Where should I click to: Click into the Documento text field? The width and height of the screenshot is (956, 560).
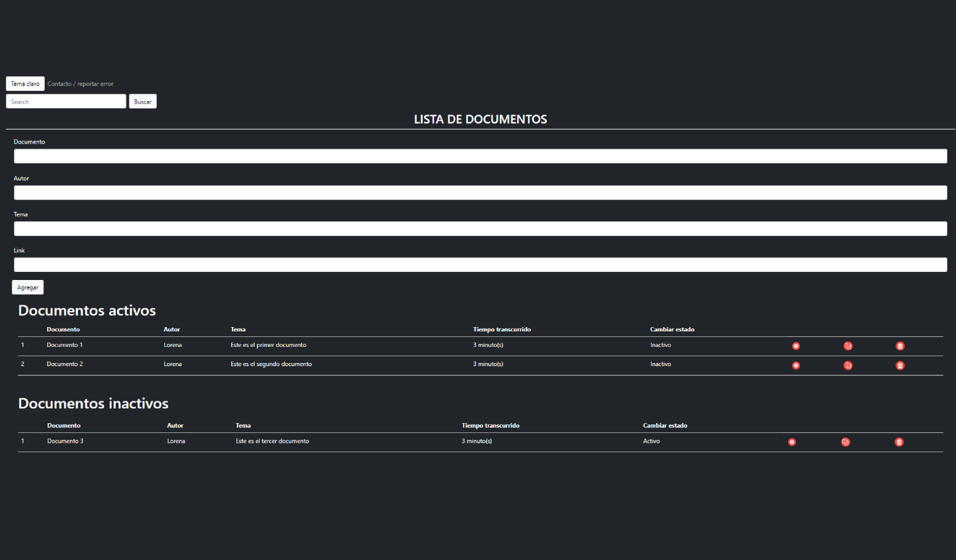pos(480,156)
